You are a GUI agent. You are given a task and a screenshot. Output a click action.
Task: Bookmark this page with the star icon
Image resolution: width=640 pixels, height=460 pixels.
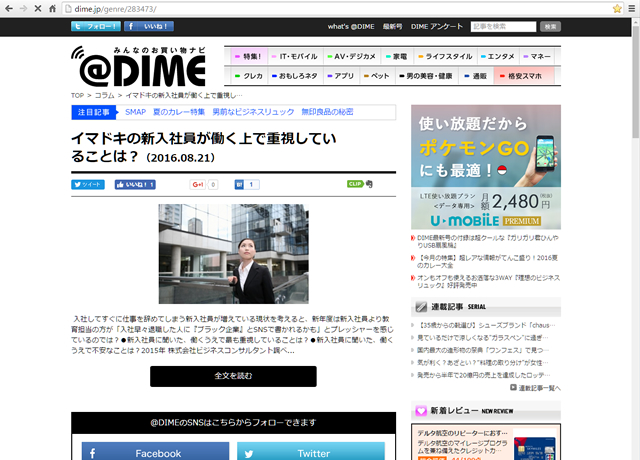(x=609, y=8)
